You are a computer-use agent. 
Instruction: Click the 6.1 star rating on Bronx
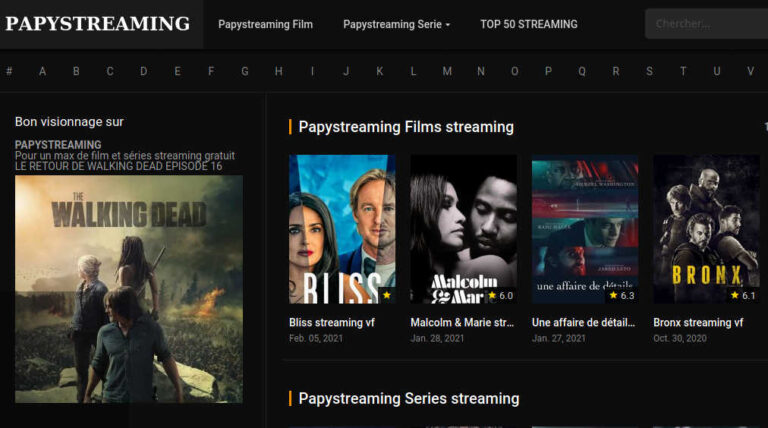(x=742, y=295)
